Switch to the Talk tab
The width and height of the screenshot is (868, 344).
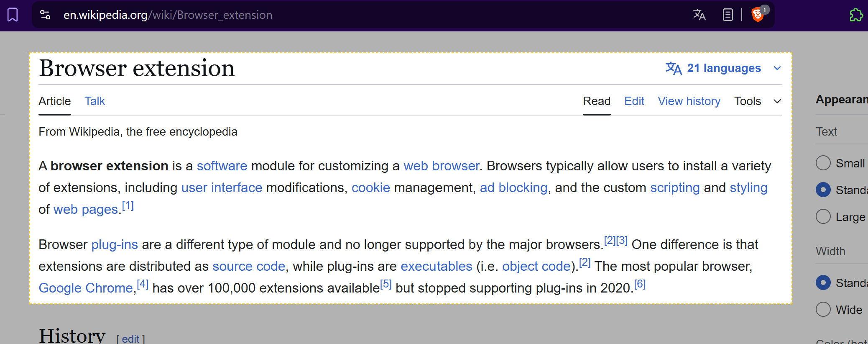(94, 101)
